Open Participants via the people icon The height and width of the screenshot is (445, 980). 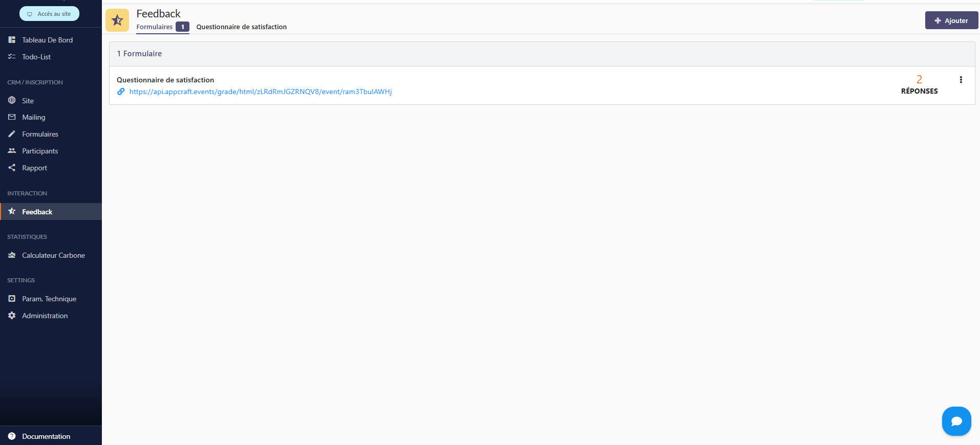coord(12,151)
